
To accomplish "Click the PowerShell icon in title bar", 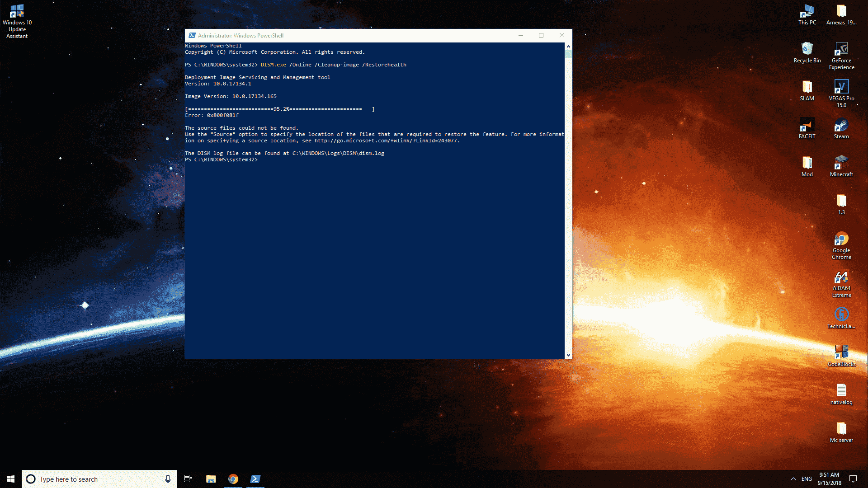I will [x=192, y=35].
